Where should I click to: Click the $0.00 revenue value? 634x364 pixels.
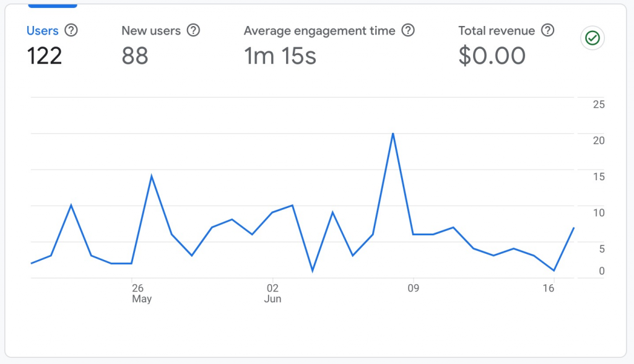coord(492,56)
